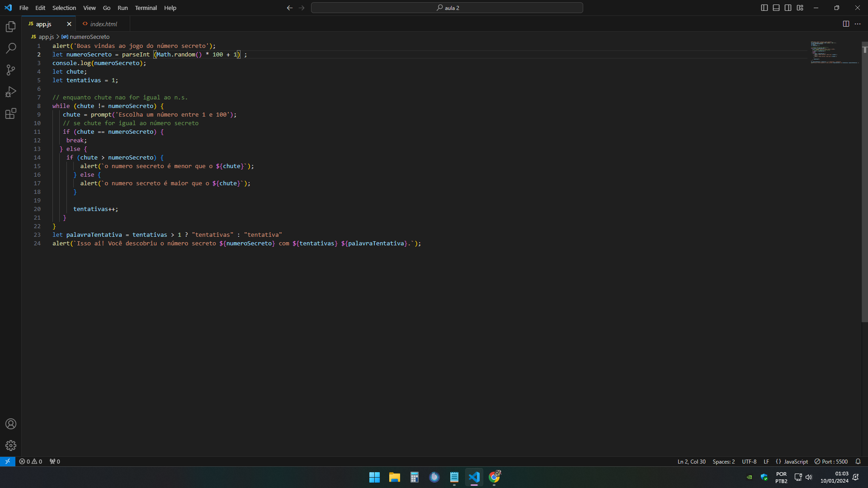The image size is (868, 488).
Task: Click the 'aula 2' command center search box
Action: (447, 8)
